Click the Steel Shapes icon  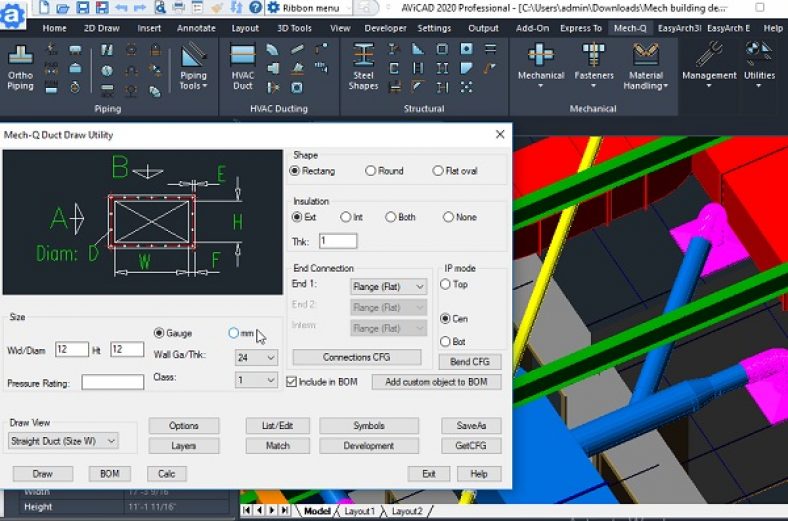363,58
